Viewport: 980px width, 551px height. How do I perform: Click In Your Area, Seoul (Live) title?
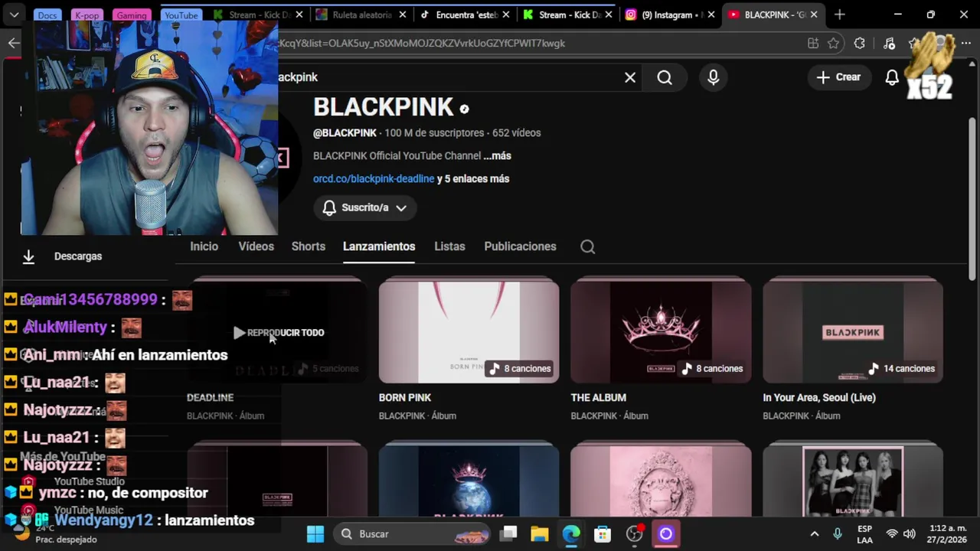coord(819,397)
